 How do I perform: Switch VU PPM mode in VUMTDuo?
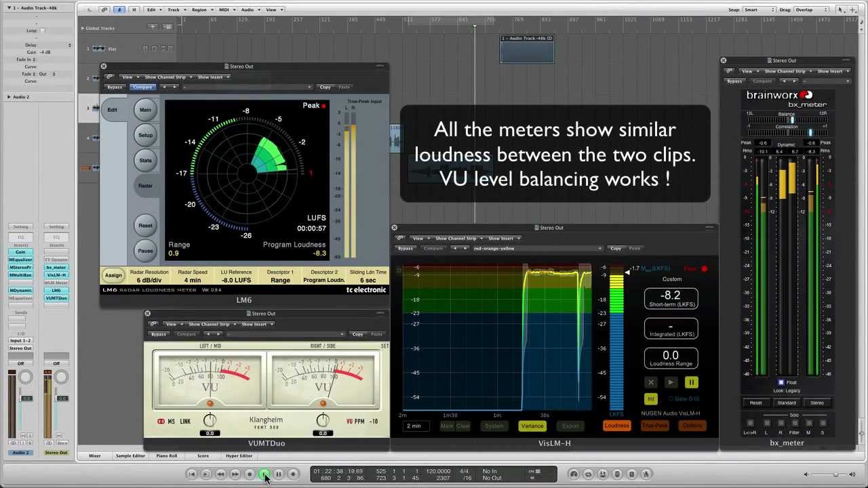point(355,422)
